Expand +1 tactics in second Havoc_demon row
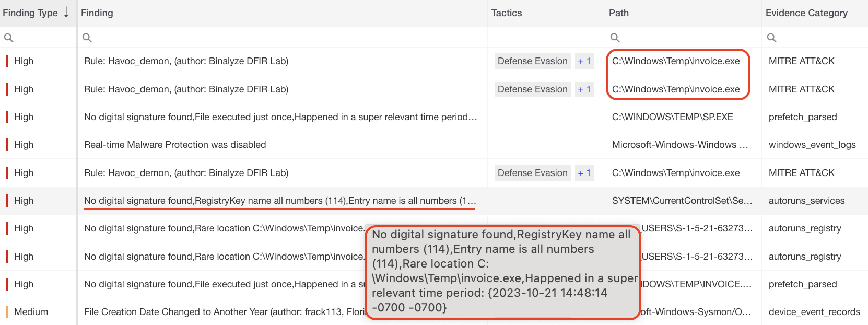The height and width of the screenshot is (325, 868). click(584, 89)
